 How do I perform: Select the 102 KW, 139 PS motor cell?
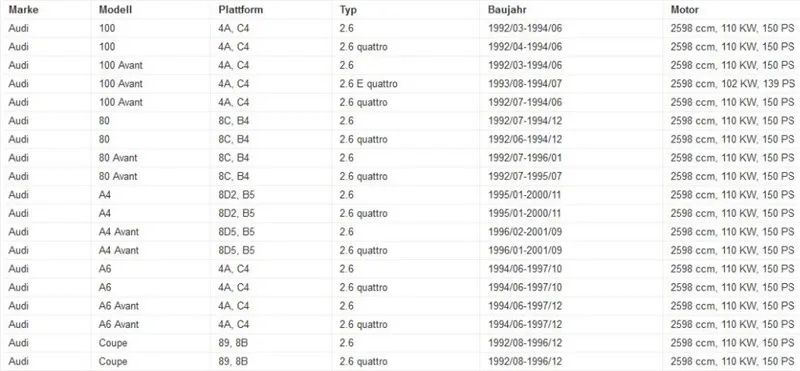tap(733, 84)
